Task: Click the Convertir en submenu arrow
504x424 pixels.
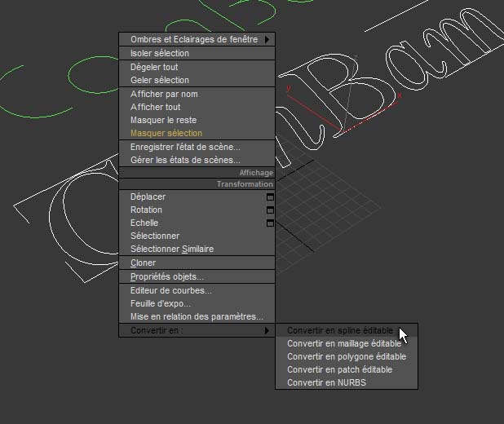Action: pyautogui.click(x=267, y=330)
